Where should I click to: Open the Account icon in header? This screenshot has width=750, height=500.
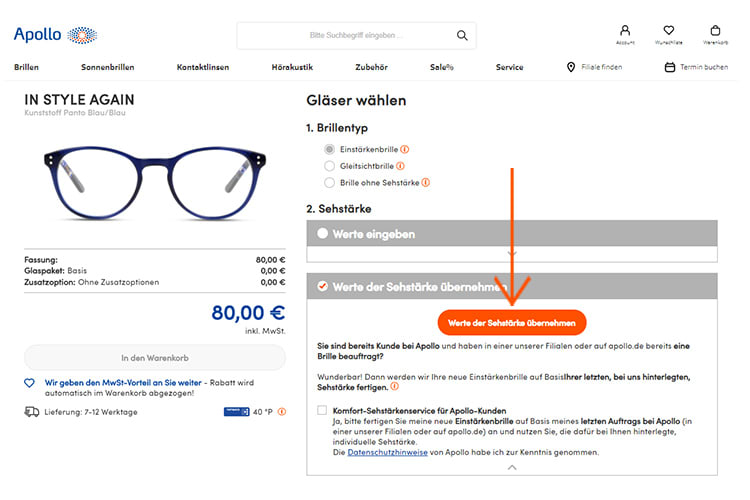(625, 32)
